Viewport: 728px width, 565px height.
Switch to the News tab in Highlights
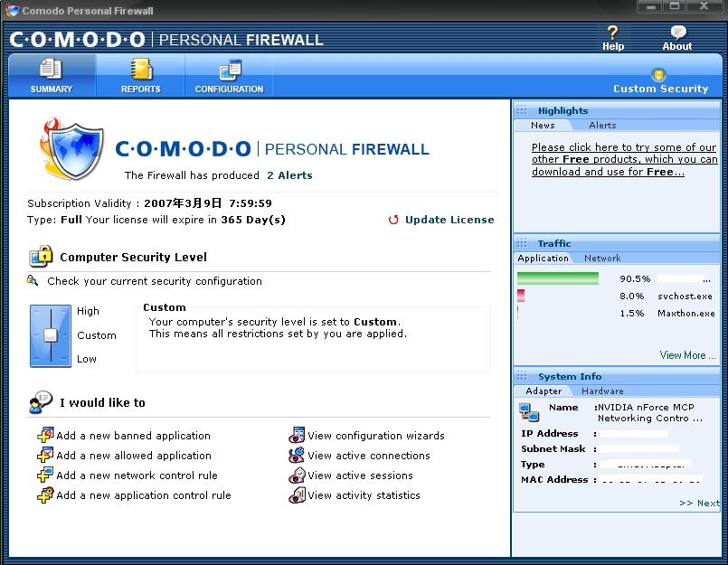[x=543, y=126]
